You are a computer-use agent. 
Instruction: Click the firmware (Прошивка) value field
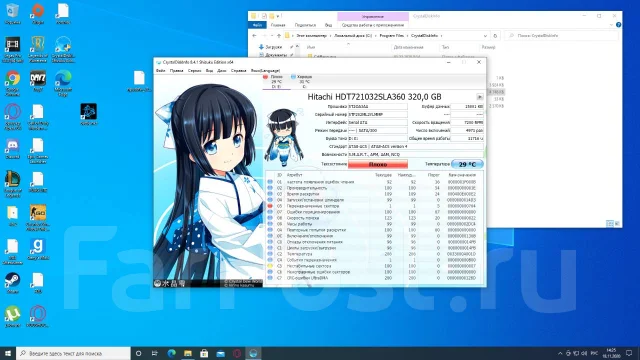(378, 107)
